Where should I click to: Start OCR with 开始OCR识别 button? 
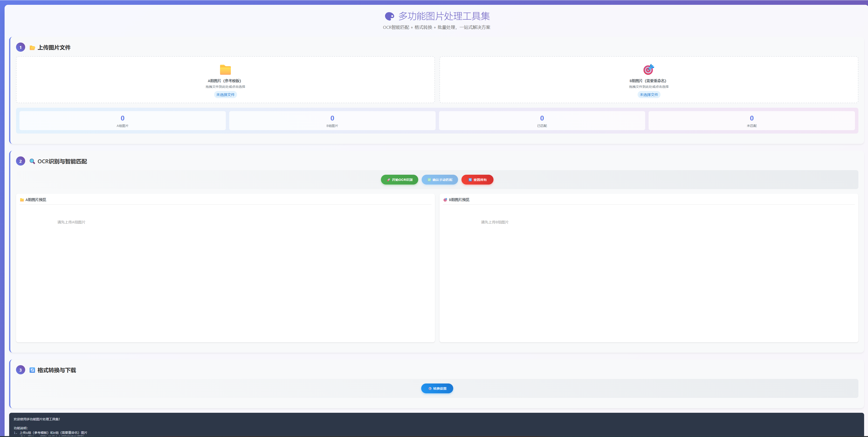[399, 180]
